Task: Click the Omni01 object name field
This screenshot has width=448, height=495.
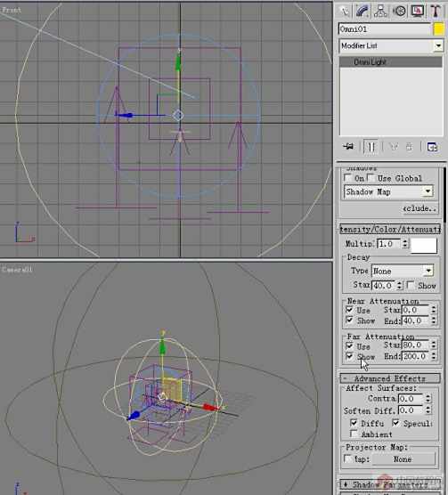Action: (385, 29)
